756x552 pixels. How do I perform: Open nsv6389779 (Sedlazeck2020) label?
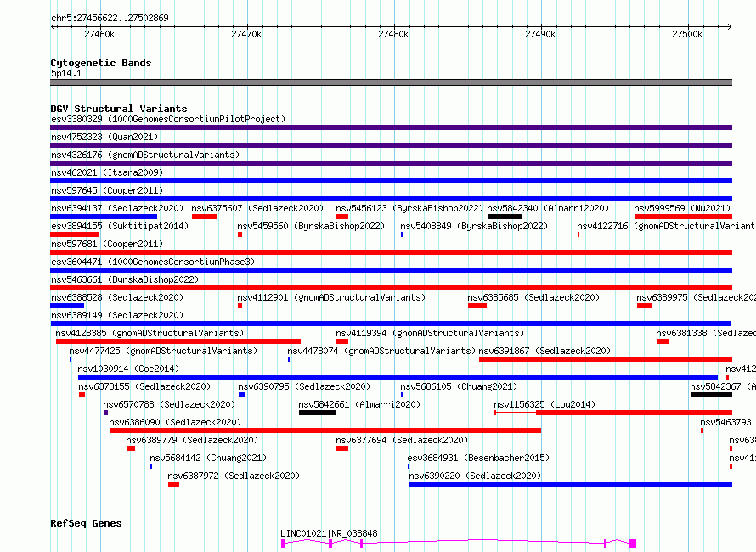click(192, 440)
